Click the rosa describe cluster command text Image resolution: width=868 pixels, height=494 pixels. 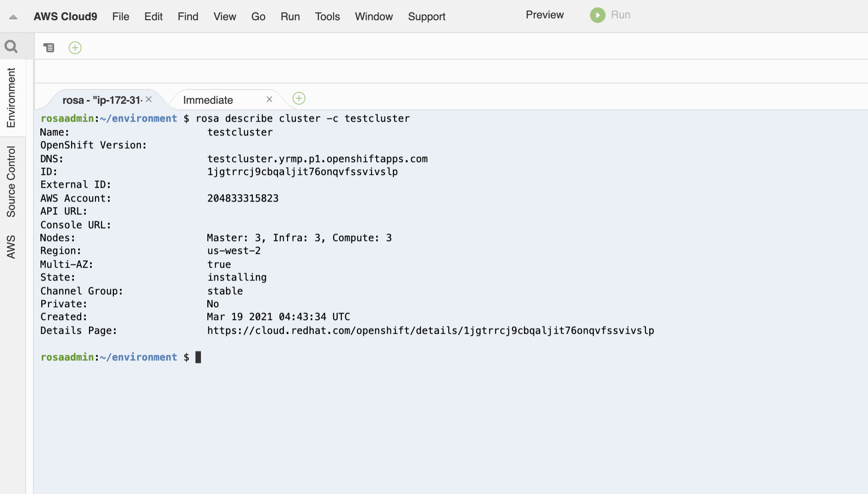pyautogui.click(x=303, y=118)
